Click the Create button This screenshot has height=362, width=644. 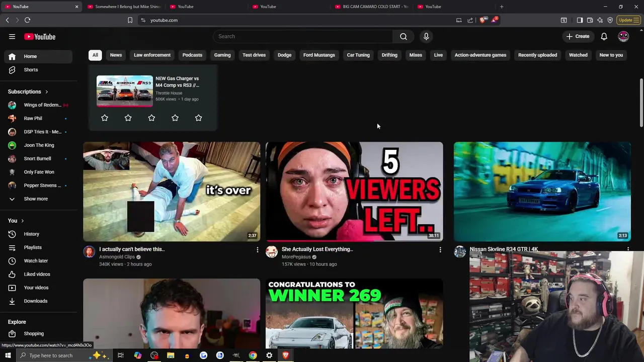[578, 36]
